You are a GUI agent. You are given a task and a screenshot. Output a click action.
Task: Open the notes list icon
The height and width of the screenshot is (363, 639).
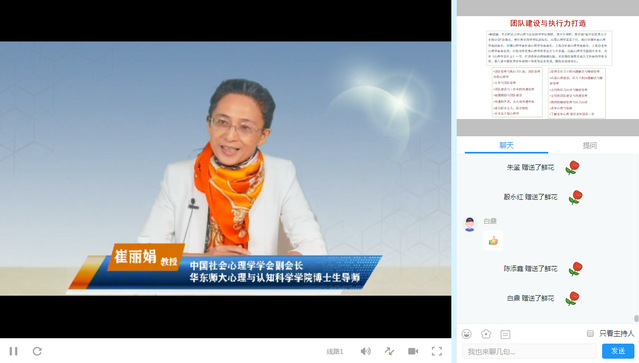[x=505, y=334]
